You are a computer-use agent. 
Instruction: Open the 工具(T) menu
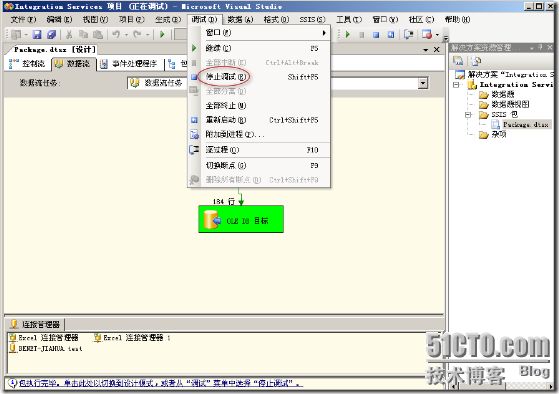pyautogui.click(x=349, y=19)
